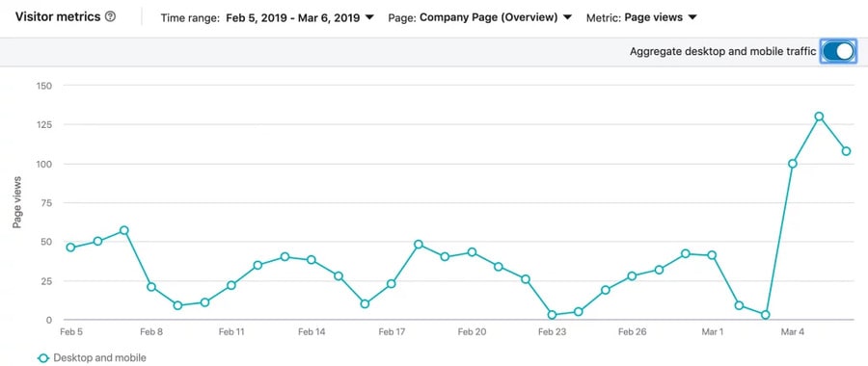Viewport: 868px width, 366px height.
Task: Select the Mar 4 data point at 100
Action: coord(792,164)
